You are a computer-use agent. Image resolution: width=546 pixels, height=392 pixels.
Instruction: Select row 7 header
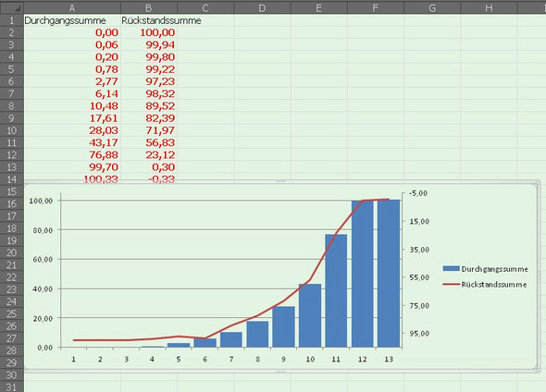coord(12,94)
